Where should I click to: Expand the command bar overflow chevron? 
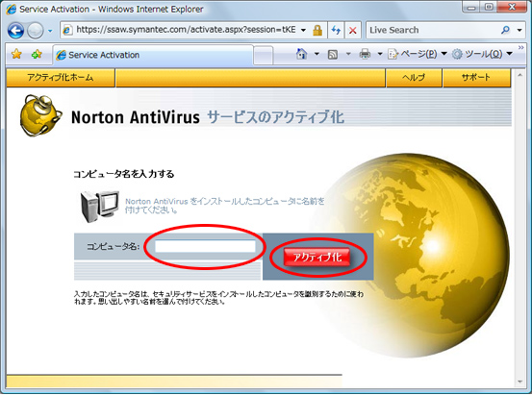521,48
